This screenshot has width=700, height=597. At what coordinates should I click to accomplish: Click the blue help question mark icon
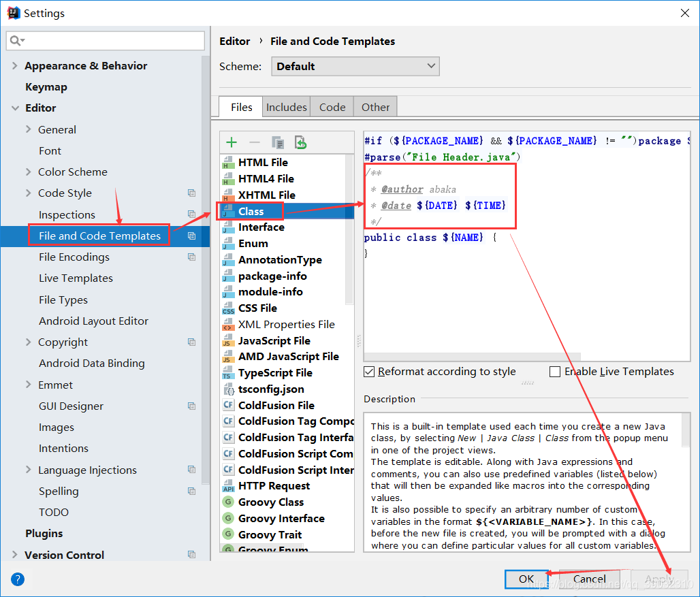click(18, 579)
